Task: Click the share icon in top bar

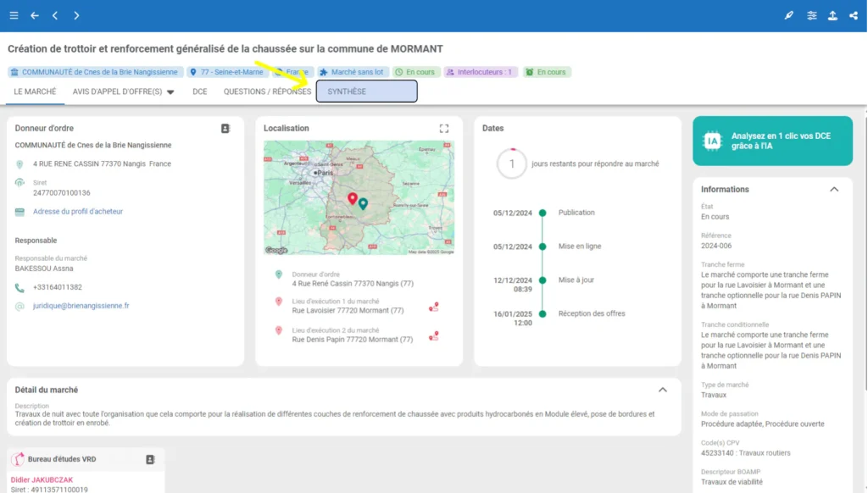Action: point(854,15)
